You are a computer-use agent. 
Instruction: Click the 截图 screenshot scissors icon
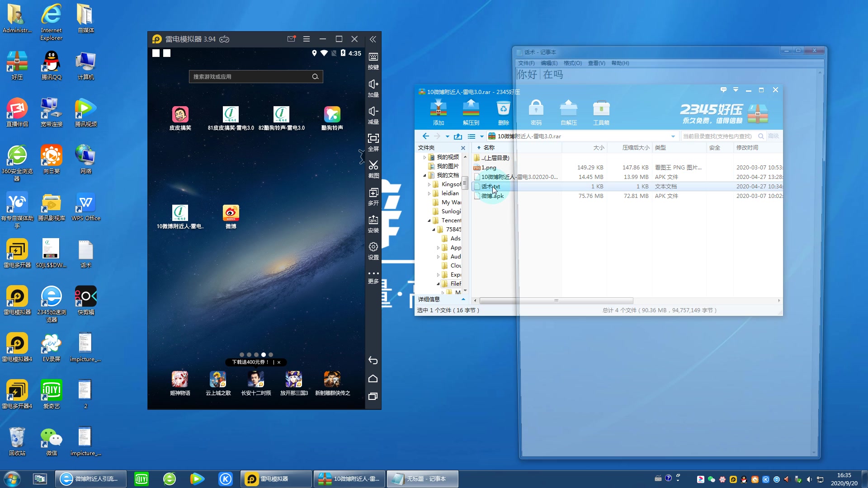click(x=373, y=165)
